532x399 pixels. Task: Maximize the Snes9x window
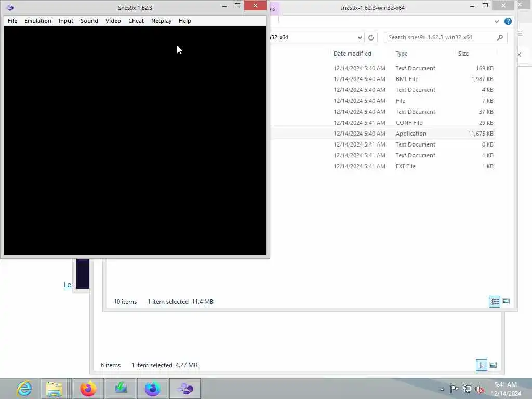click(237, 6)
